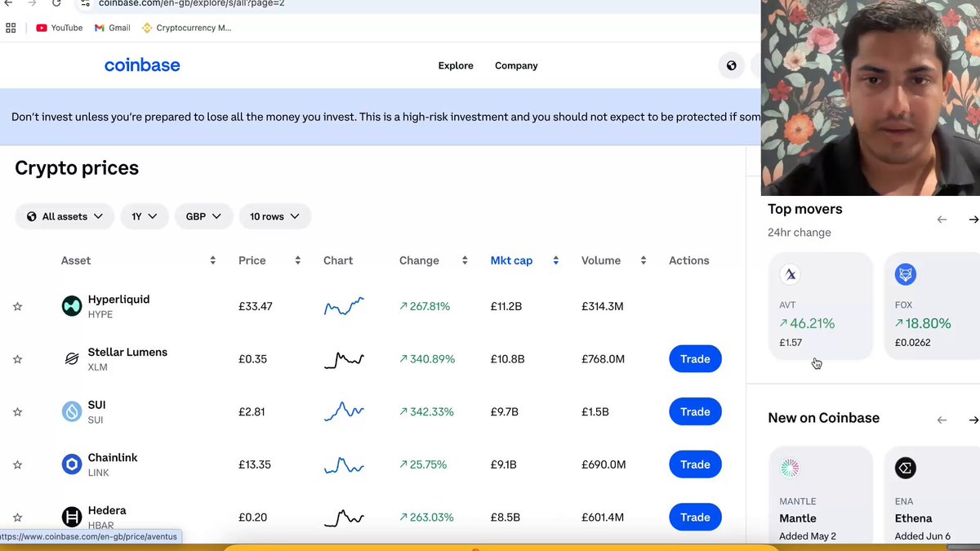Open the 1Y time range dropdown

coord(145,216)
